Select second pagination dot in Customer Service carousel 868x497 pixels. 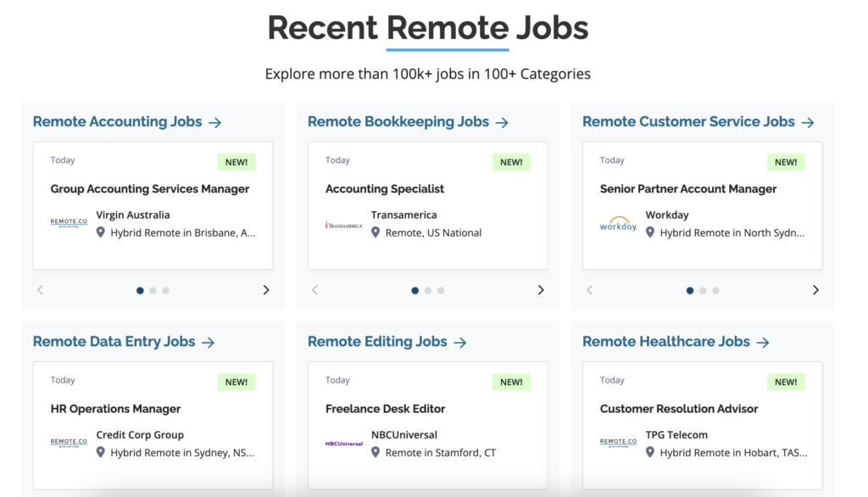click(x=703, y=290)
